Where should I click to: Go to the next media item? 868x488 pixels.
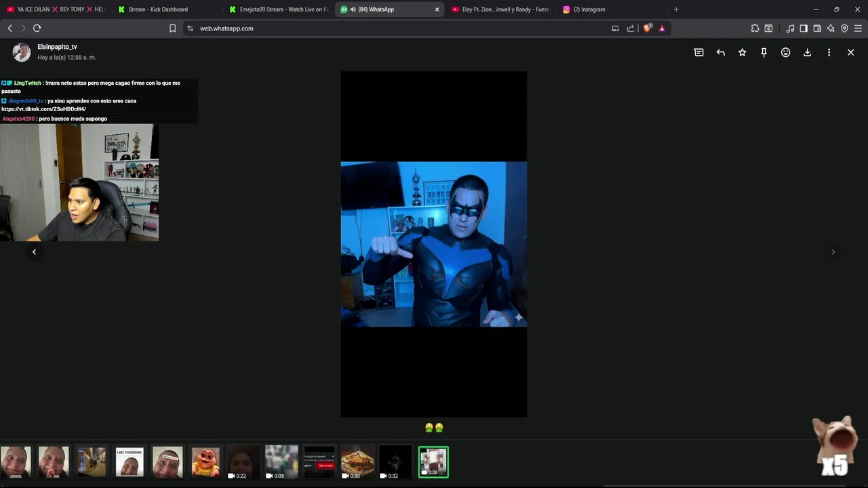click(x=833, y=251)
